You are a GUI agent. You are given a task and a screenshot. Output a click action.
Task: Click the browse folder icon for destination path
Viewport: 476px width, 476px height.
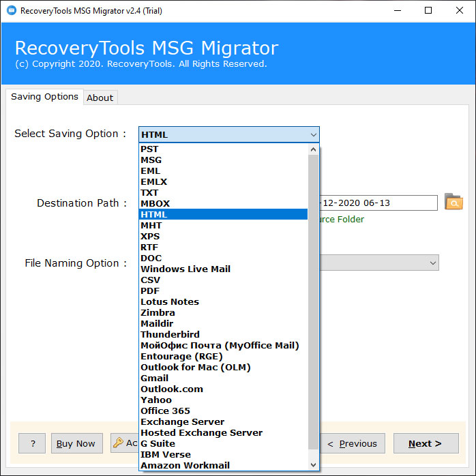(x=453, y=202)
